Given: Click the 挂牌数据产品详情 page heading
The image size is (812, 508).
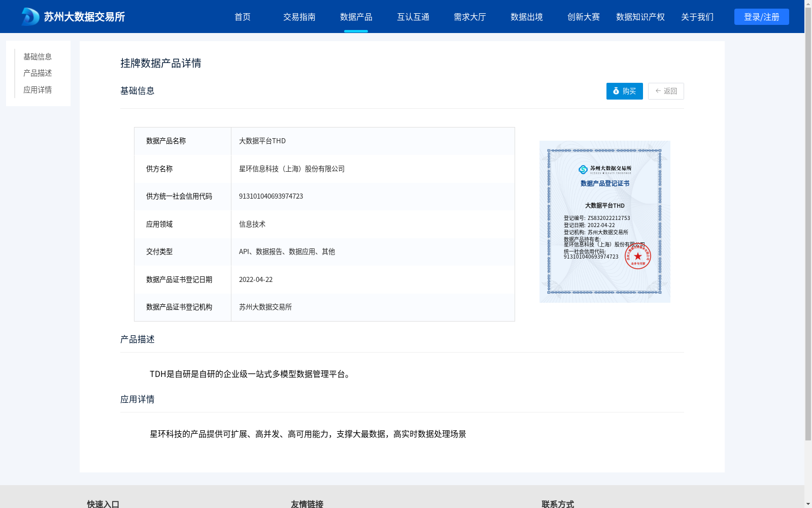Looking at the screenshot, I should point(161,63).
